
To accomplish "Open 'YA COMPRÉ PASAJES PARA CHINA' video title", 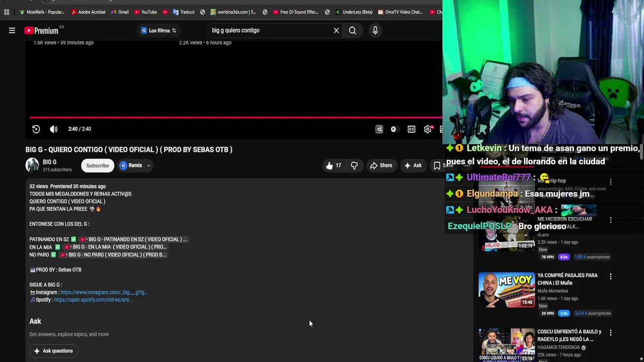I will [x=568, y=279].
